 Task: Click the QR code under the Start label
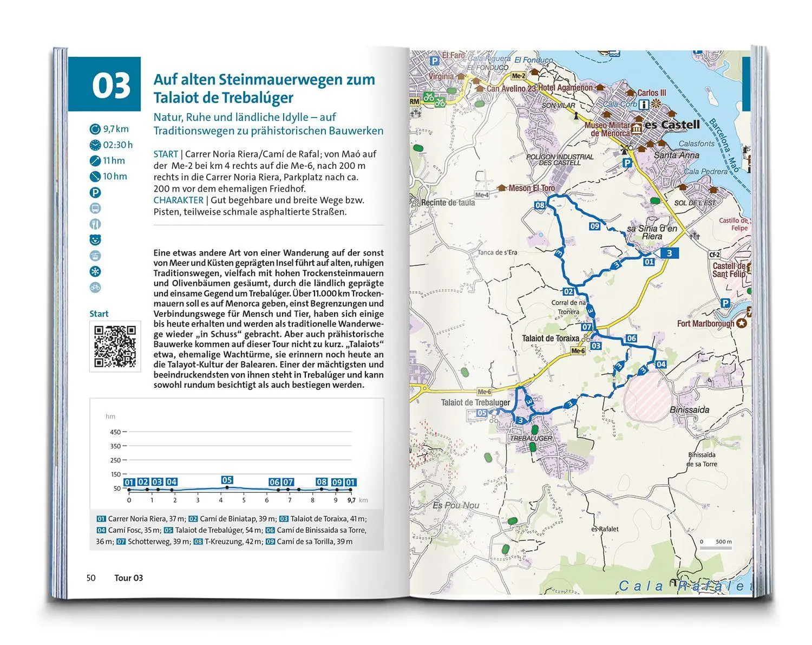click(x=115, y=346)
